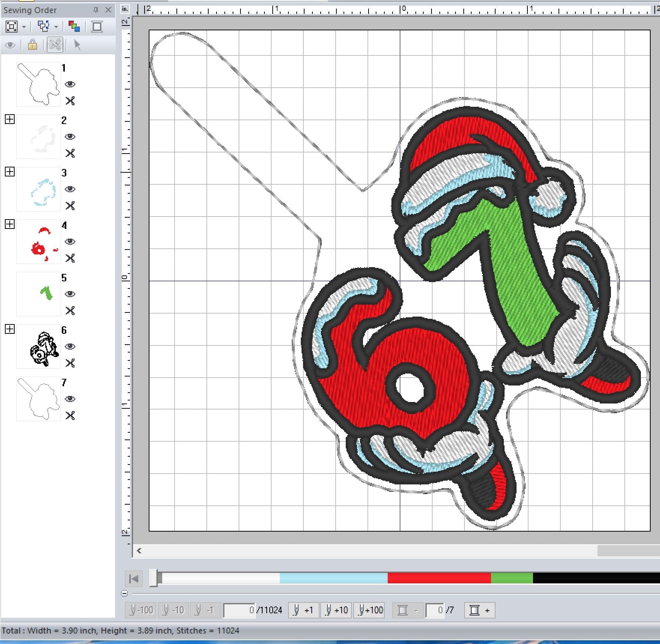660x644 pixels.
Task: Pin the Sewing Order panel
Action: pyautogui.click(x=96, y=10)
